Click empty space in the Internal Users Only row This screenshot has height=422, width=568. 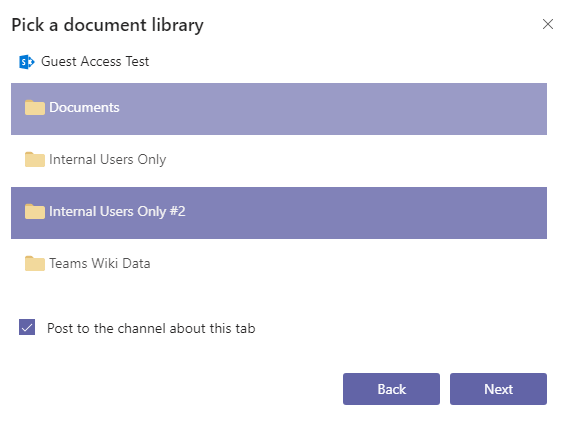tap(355, 159)
